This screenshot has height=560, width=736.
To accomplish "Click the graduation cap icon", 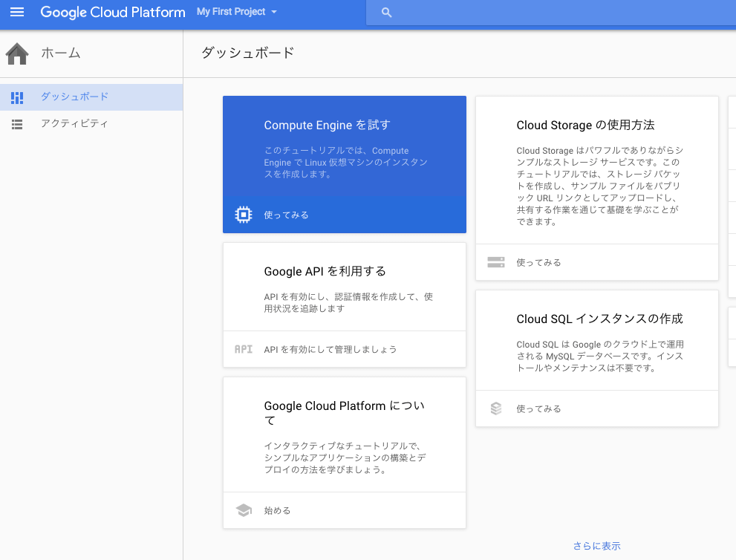I will pyautogui.click(x=243, y=510).
